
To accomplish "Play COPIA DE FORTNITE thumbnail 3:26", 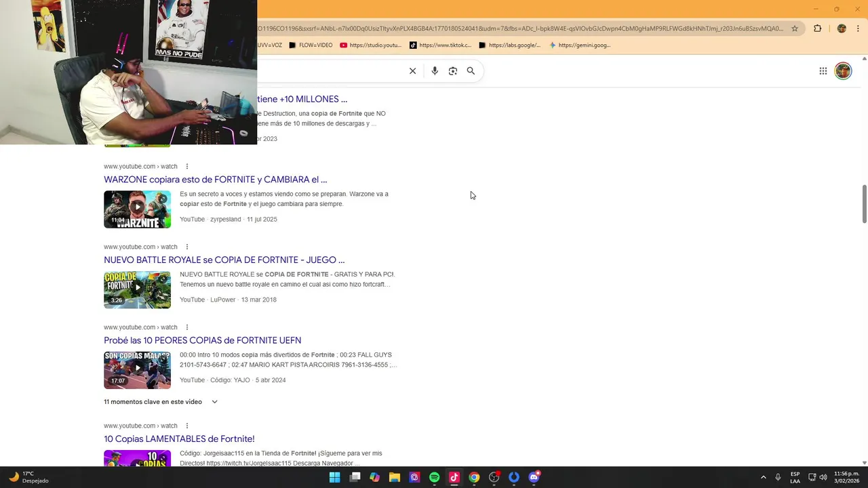I will [x=138, y=290].
